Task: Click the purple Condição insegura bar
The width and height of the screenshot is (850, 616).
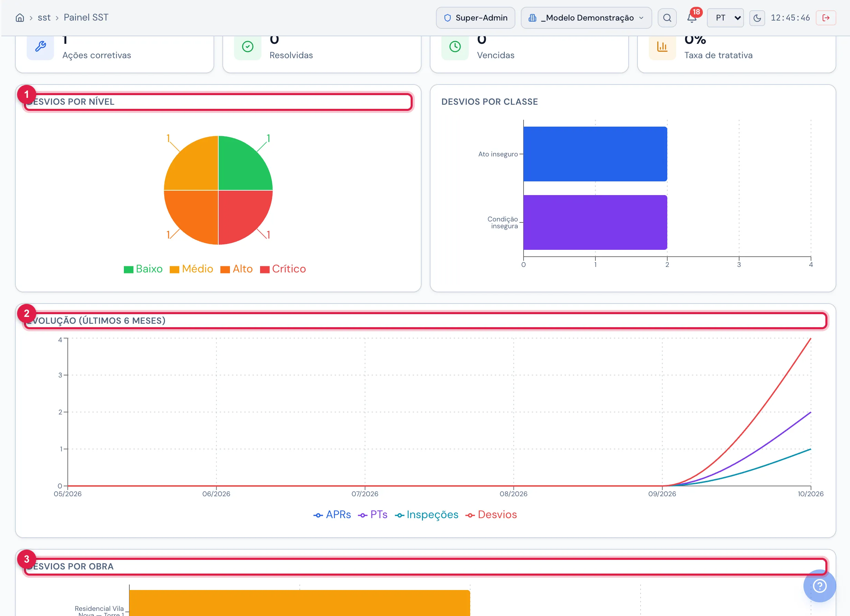Action: [595, 222]
